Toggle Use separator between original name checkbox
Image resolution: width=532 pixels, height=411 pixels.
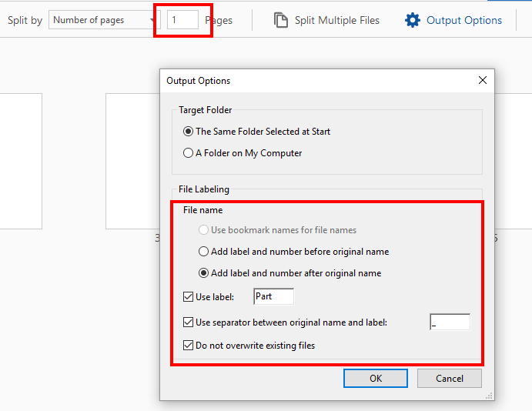coord(188,322)
